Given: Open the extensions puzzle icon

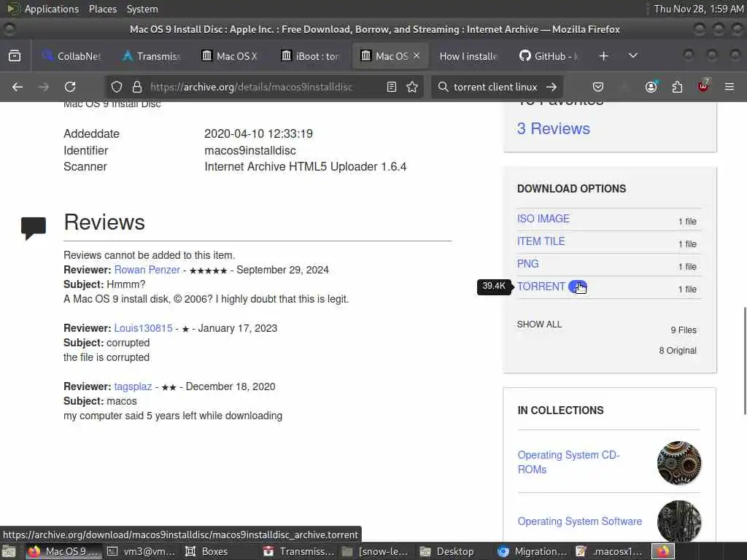Looking at the screenshot, I should tap(677, 87).
